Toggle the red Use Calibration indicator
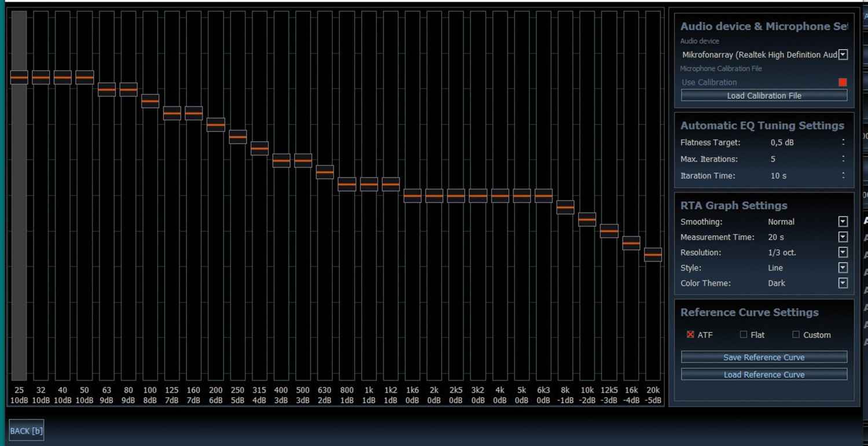 click(x=843, y=82)
